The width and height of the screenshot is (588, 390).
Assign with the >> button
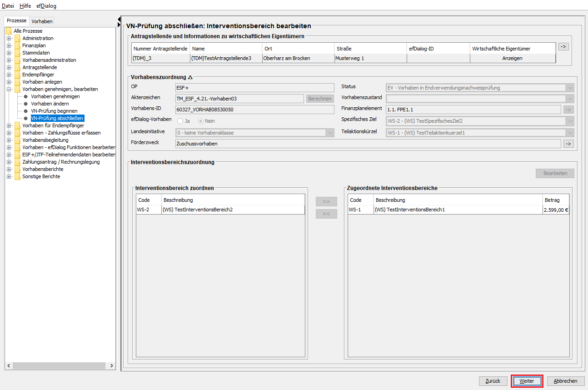(x=326, y=201)
